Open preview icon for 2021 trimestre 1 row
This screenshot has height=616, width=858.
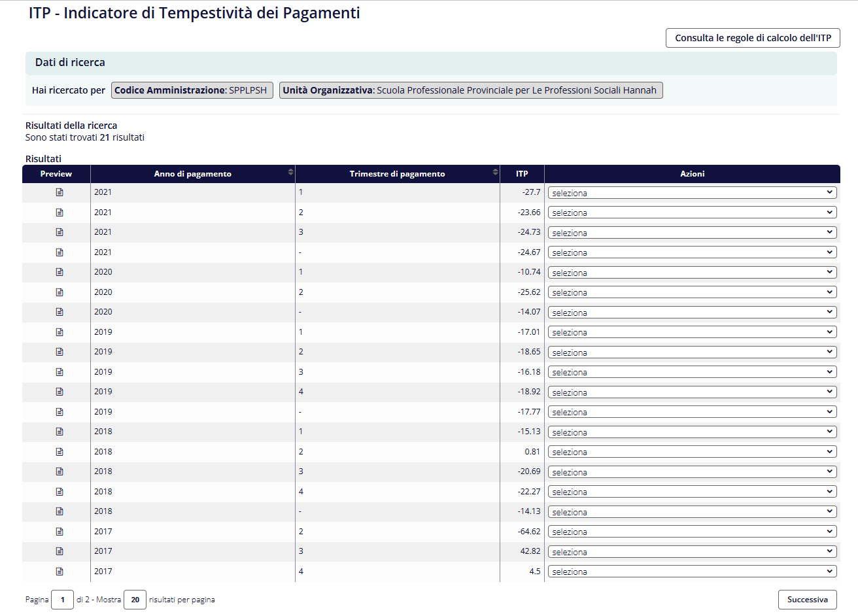(60, 192)
